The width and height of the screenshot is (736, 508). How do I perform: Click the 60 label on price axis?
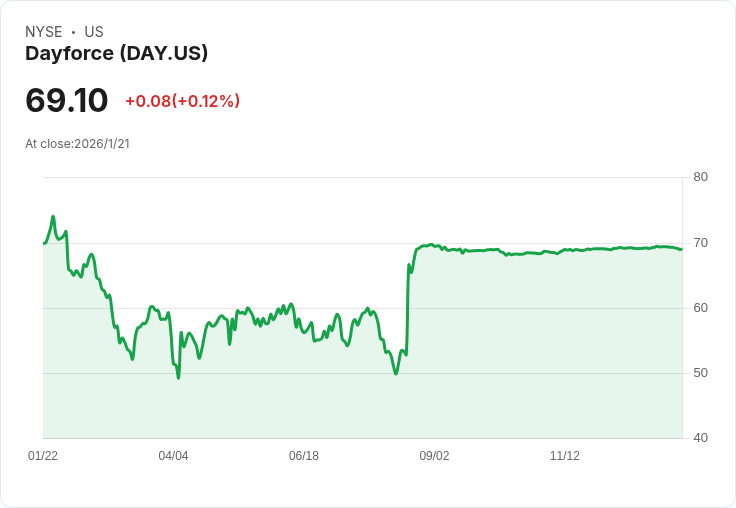click(701, 308)
